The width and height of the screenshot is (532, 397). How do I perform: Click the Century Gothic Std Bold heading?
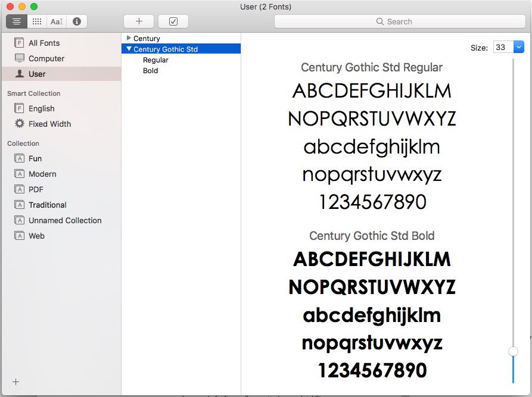pos(372,236)
